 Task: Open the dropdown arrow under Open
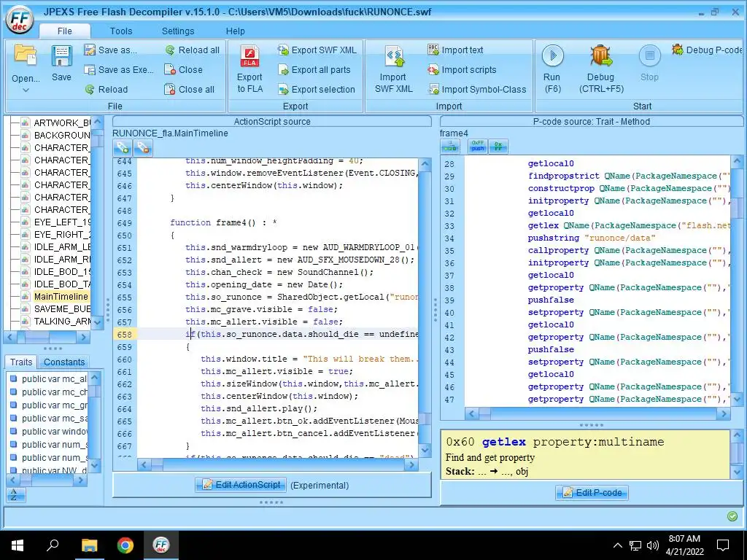pyautogui.click(x=26, y=90)
